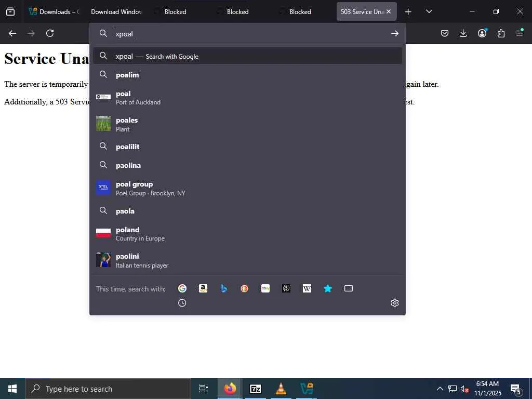This screenshot has width=532, height=399.
Task: Pick the poalim suggestion
Action: (248, 75)
